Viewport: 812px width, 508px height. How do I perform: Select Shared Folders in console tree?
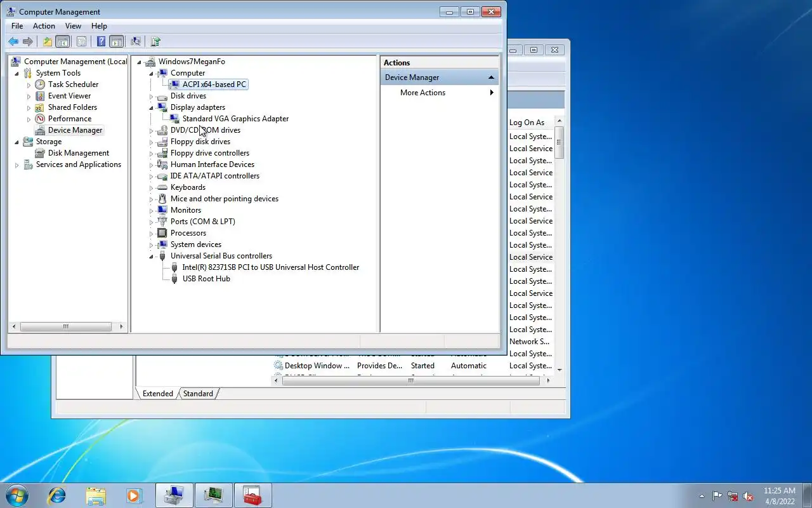pyautogui.click(x=72, y=107)
